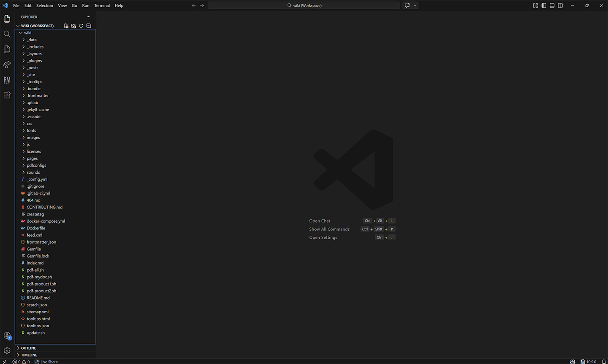Open the Search view in the activity bar
Screen dimensions: 608x364
[7, 34]
